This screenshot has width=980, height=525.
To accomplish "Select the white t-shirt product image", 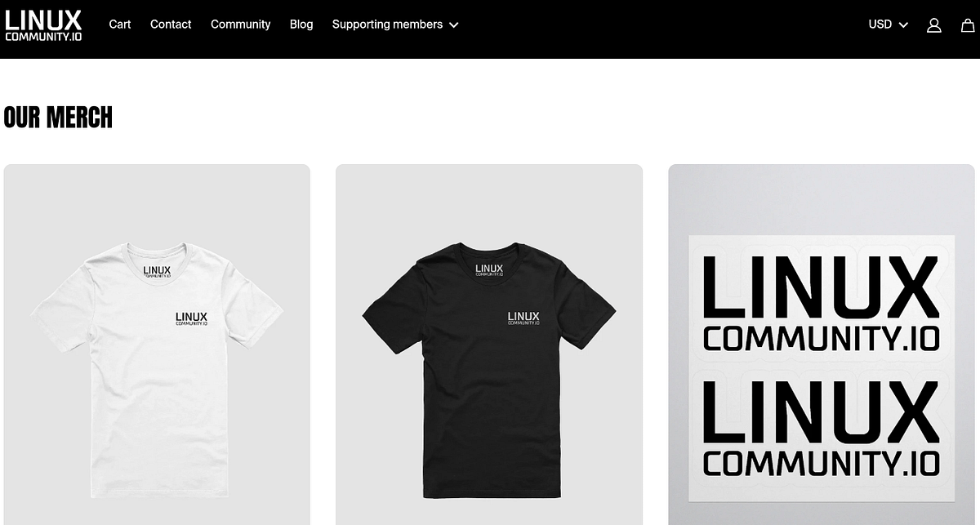I will (157, 345).
